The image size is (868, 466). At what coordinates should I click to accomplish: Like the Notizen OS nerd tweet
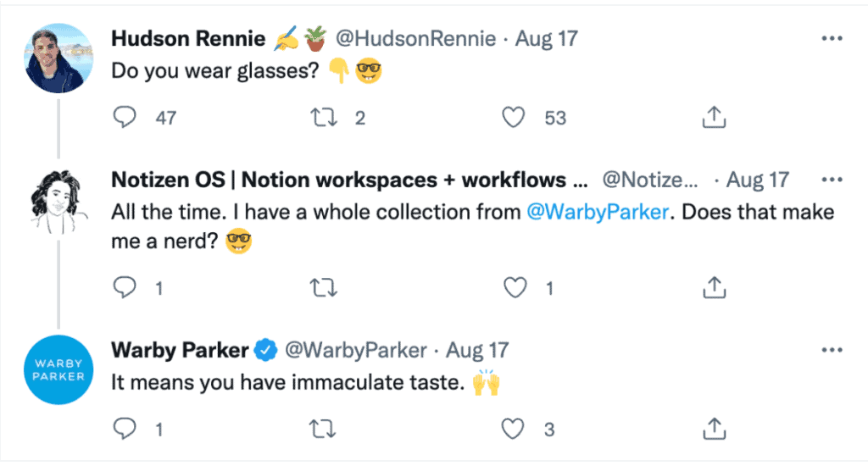click(x=515, y=288)
